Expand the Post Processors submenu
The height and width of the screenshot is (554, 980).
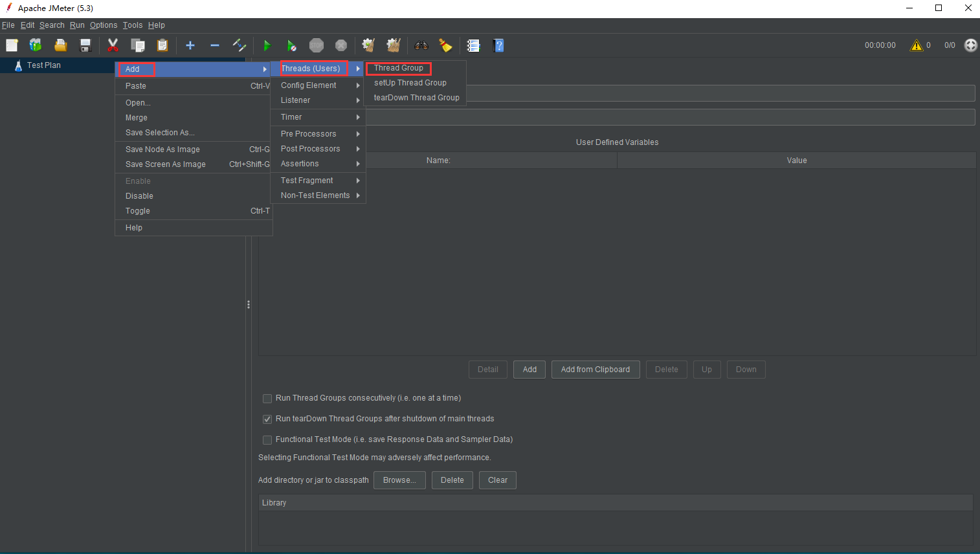coord(318,149)
